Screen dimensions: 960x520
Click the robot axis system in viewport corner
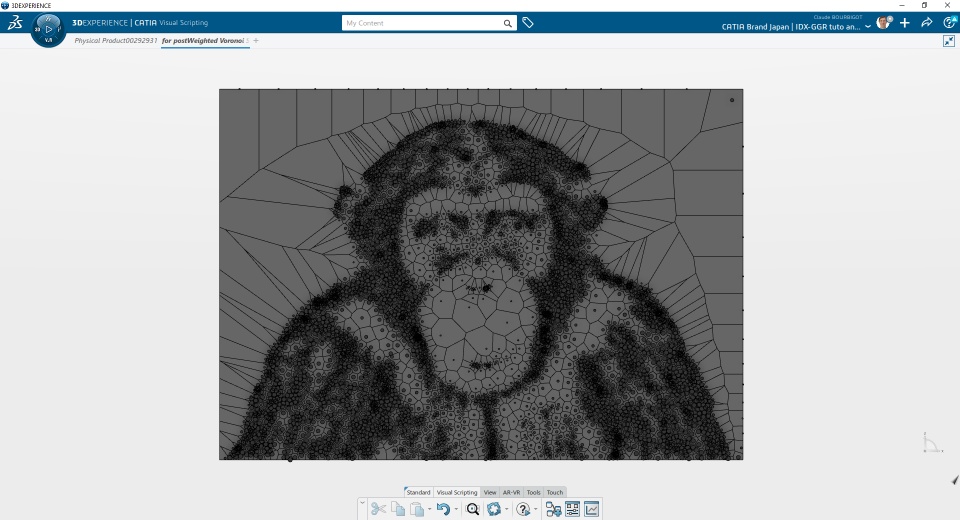coord(932,443)
